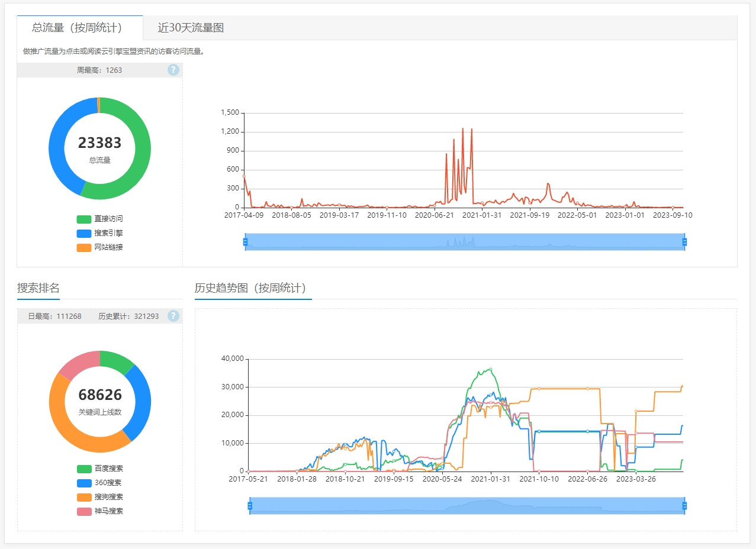The height and width of the screenshot is (549, 756).
Task: Click the 历史趋势图（按周统计）heading
Action: pyautogui.click(x=253, y=288)
